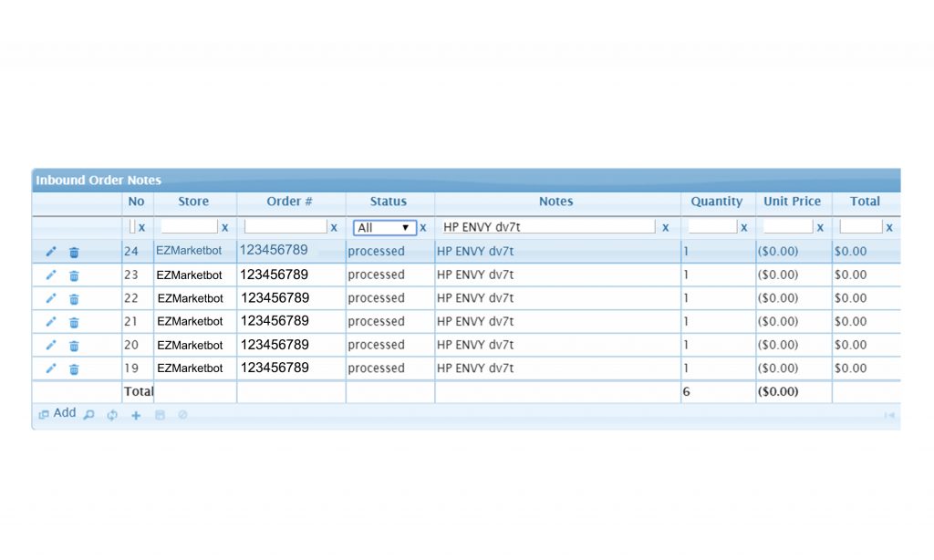Sort by the No column header
934x560 pixels.
click(137, 202)
